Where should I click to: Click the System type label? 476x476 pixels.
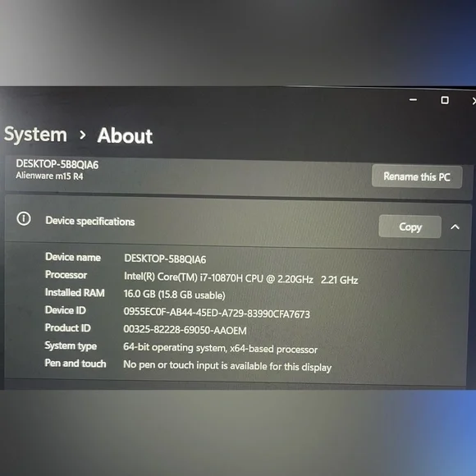(71, 346)
